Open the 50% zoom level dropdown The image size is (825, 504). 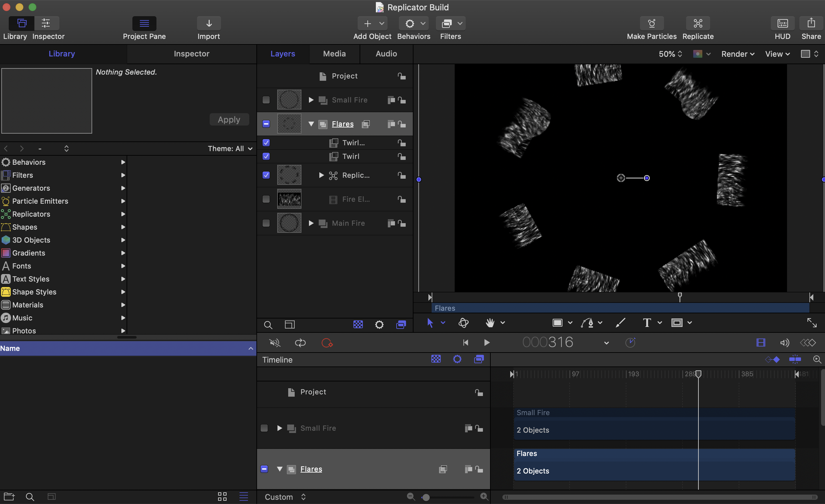tap(670, 54)
